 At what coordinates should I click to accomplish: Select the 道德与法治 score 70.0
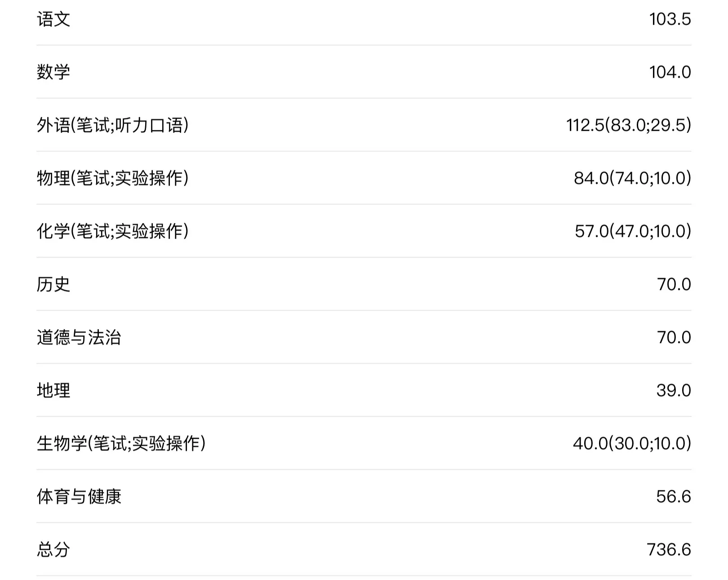point(674,337)
